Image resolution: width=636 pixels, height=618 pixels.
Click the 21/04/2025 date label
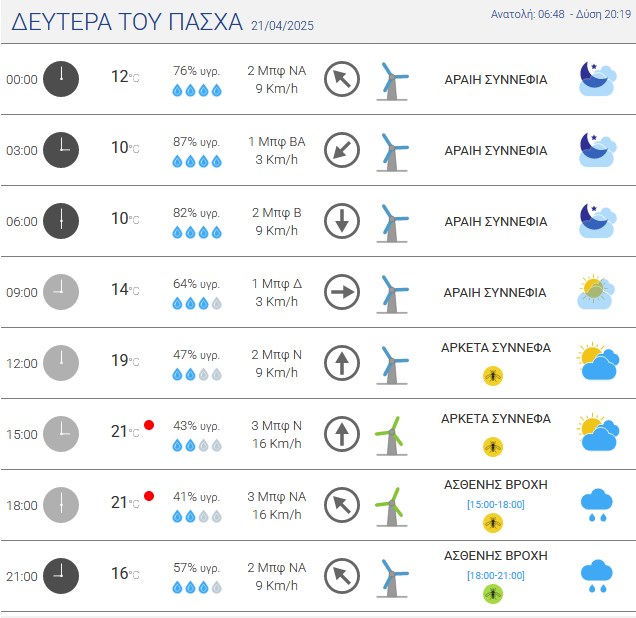(x=282, y=26)
